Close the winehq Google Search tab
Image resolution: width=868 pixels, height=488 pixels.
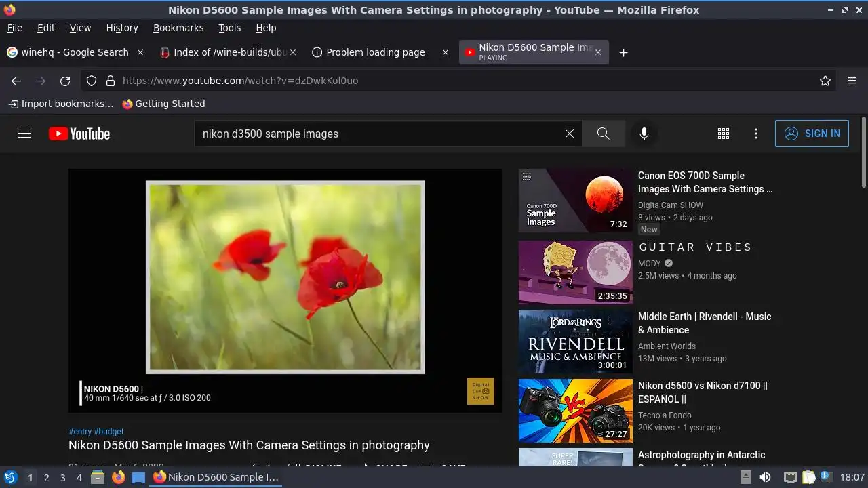140,52
